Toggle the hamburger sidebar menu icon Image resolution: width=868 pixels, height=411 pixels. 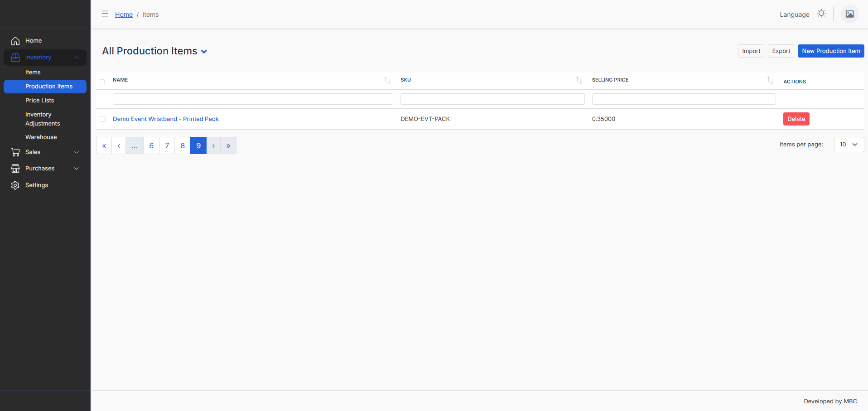(x=105, y=14)
